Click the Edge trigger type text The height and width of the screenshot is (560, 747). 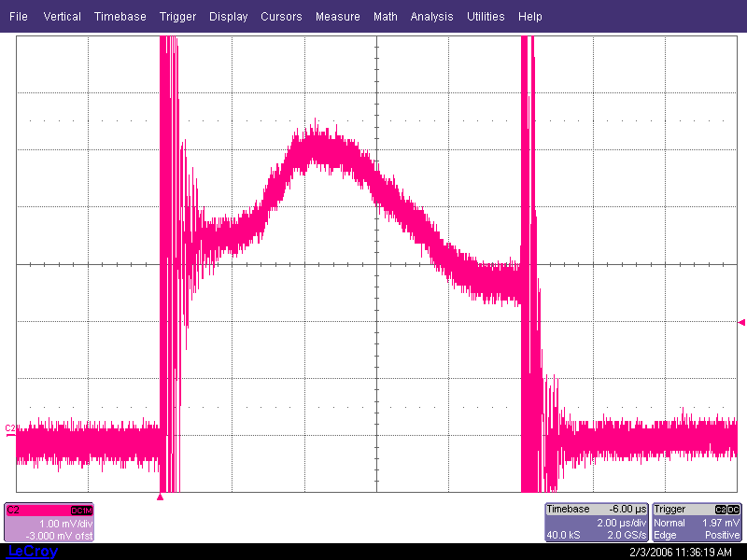click(665, 535)
